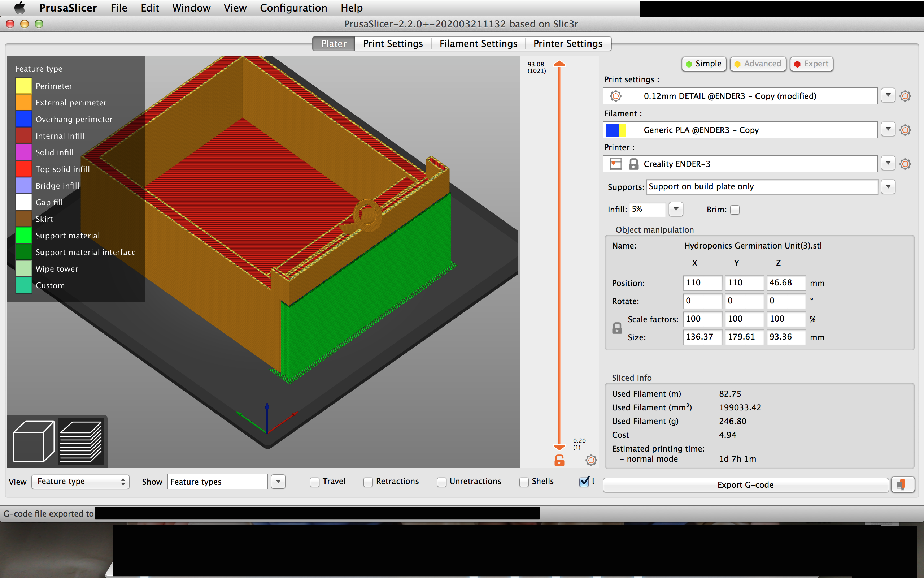Open the 0.12mm DETAIL print settings combo

click(x=740, y=96)
